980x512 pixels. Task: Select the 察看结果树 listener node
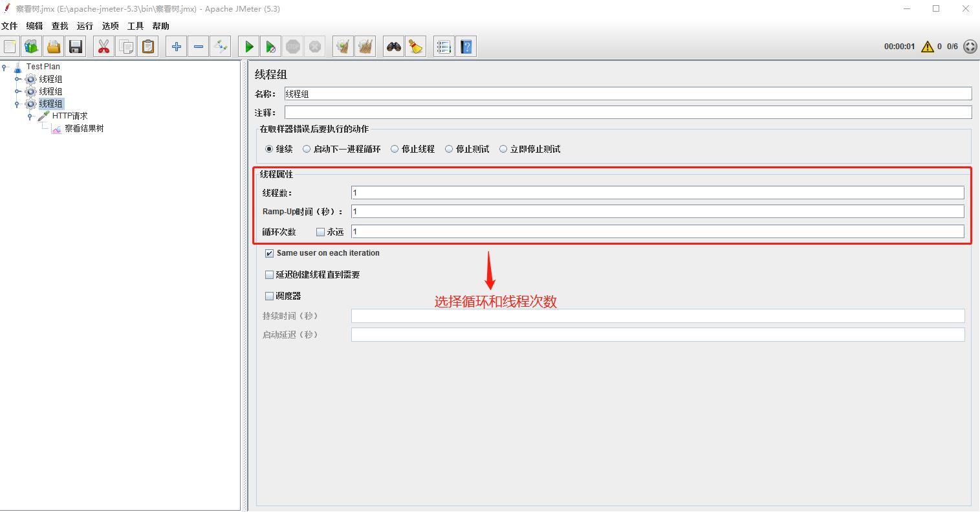coord(84,128)
